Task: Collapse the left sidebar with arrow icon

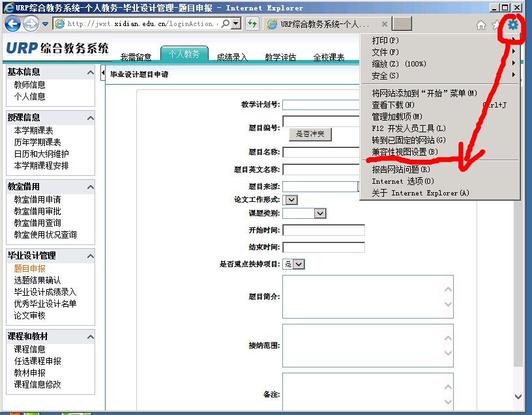Action: tap(103, 74)
